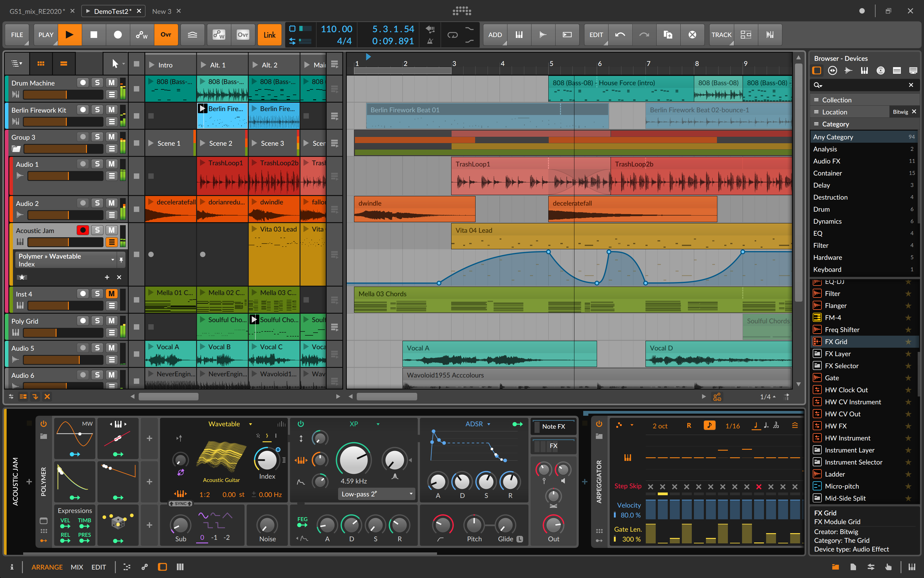924x578 pixels.
Task: Click the Polymer power icon
Action: [44, 424]
